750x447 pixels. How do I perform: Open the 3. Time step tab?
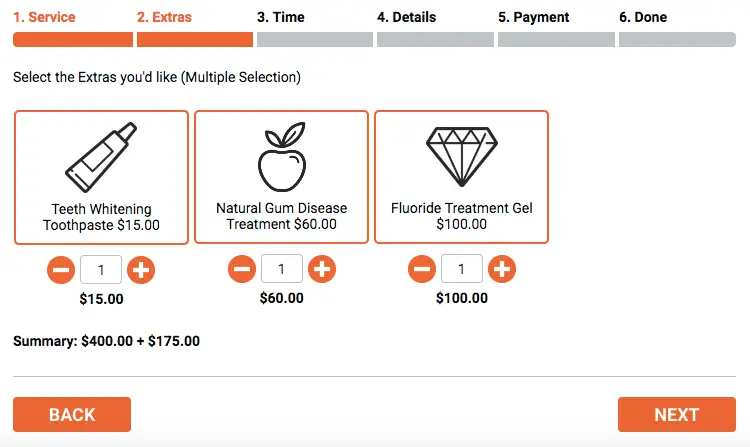(x=281, y=17)
